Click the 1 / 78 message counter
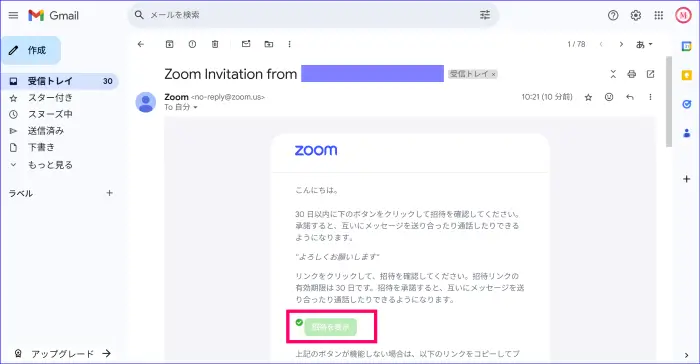 pyautogui.click(x=576, y=44)
